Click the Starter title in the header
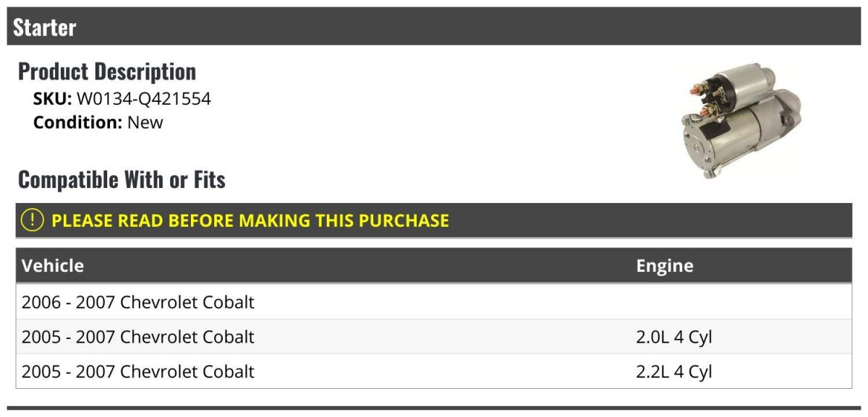The width and height of the screenshot is (868, 417). pos(45,27)
